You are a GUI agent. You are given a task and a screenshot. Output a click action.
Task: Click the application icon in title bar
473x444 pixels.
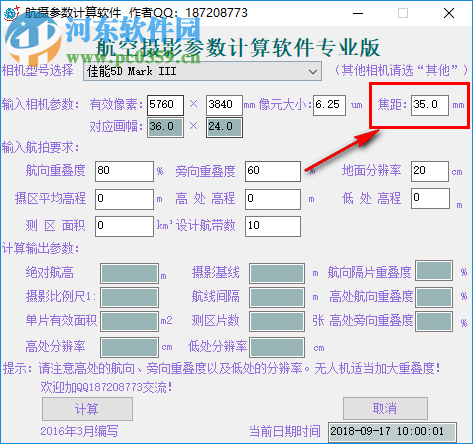tap(11, 13)
